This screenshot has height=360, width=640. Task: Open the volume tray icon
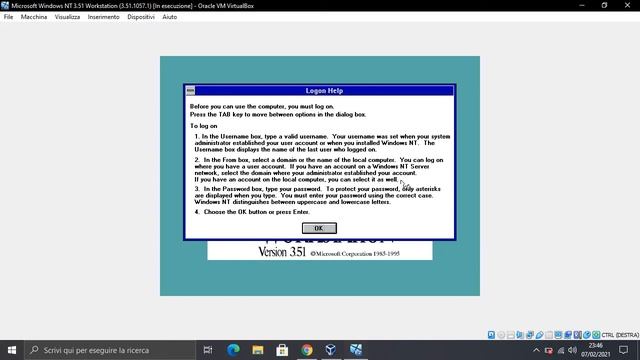tap(573, 350)
